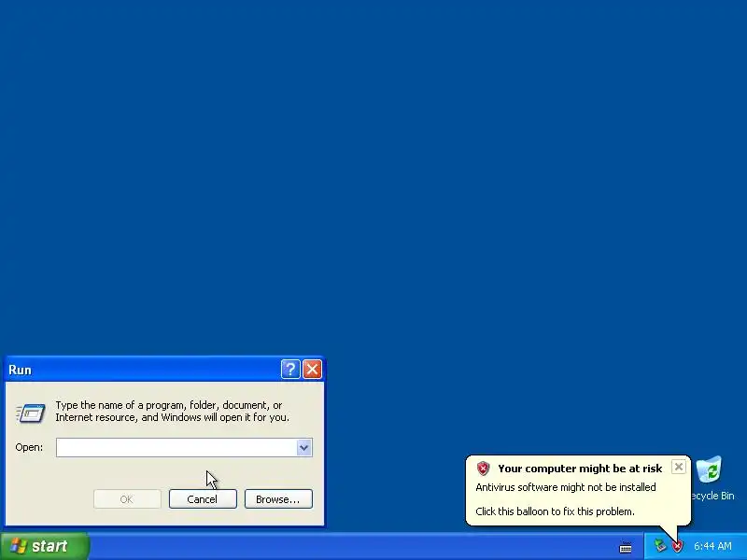
Task: Click 'Your computer might be at risk' heading
Action: pyautogui.click(x=580, y=469)
